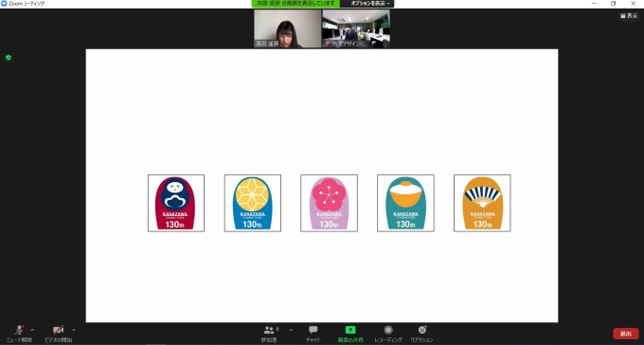Select the office room video thumbnail

pos(356,28)
